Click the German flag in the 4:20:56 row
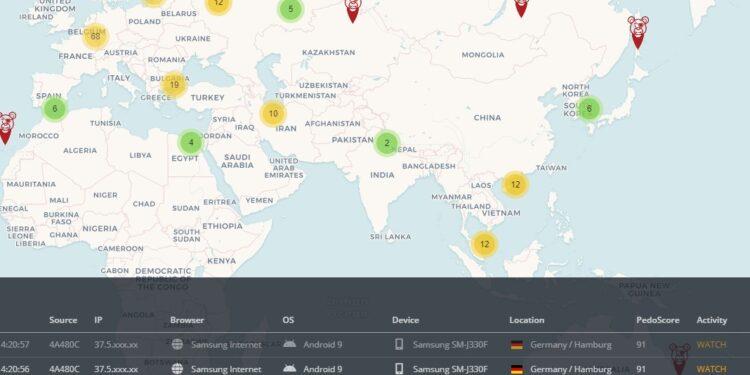Viewport: 750px width, 375px height. pos(517,369)
